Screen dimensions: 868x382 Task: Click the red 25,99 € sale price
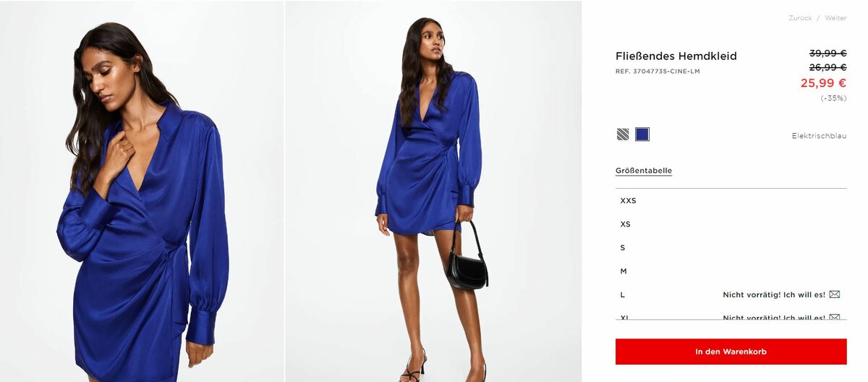click(x=823, y=83)
